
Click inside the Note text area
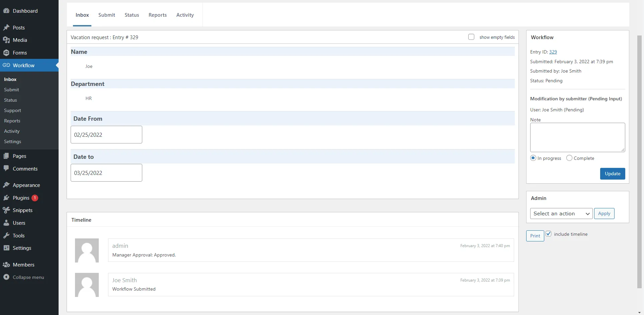577,137
